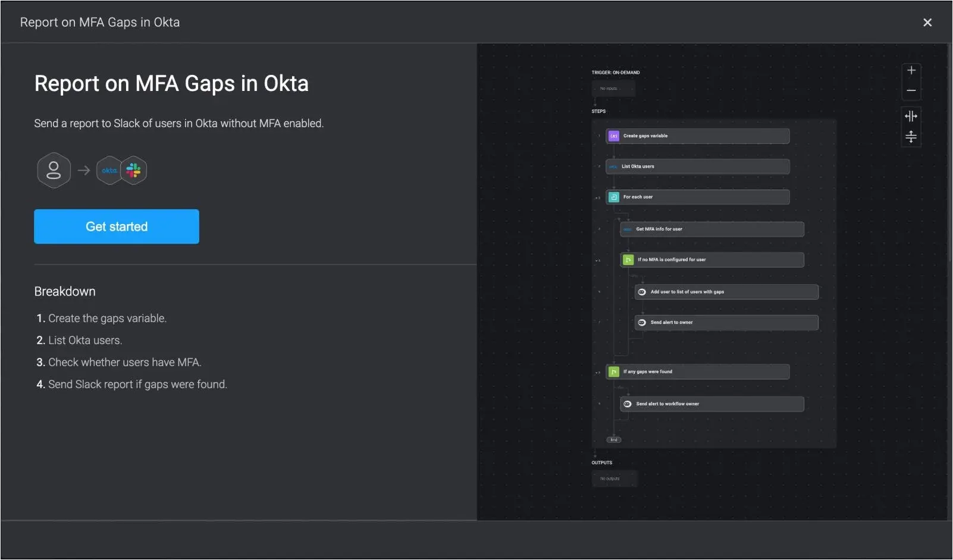Click the No outputs box

(x=615, y=479)
